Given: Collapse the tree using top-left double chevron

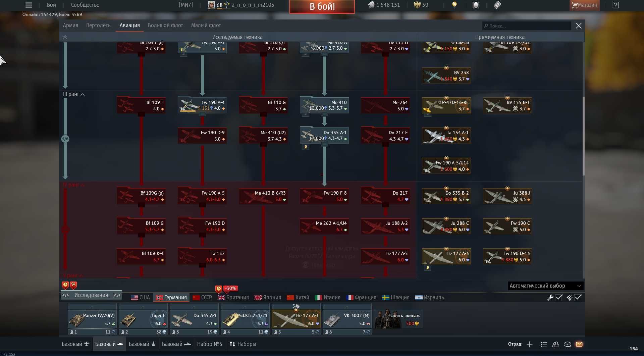Looking at the screenshot, I should click(x=65, y=37).
